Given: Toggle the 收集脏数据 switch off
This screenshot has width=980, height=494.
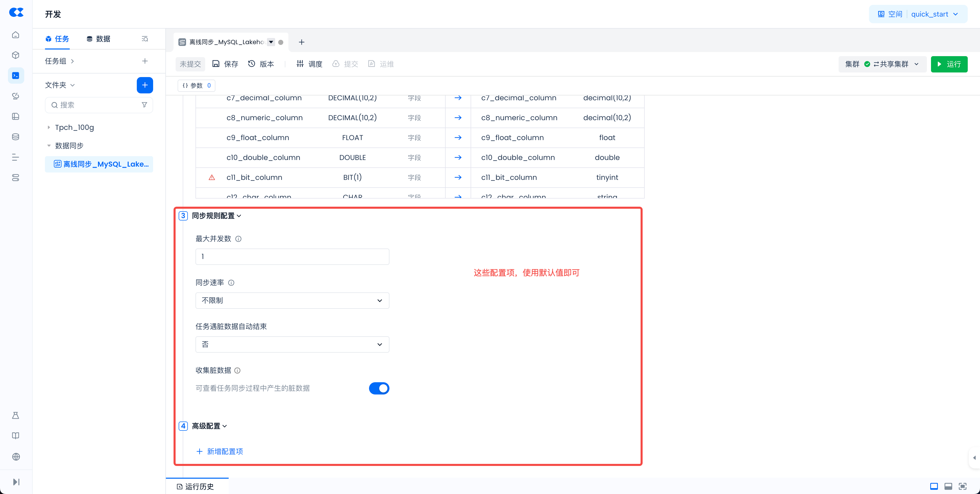Looking at the screenshot, I should point(379,388).
